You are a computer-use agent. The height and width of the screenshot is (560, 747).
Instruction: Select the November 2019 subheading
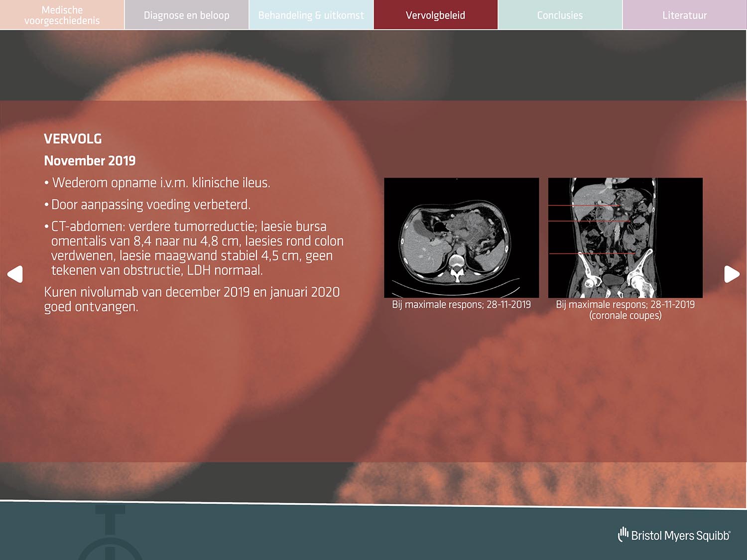(x=90, y=161)
